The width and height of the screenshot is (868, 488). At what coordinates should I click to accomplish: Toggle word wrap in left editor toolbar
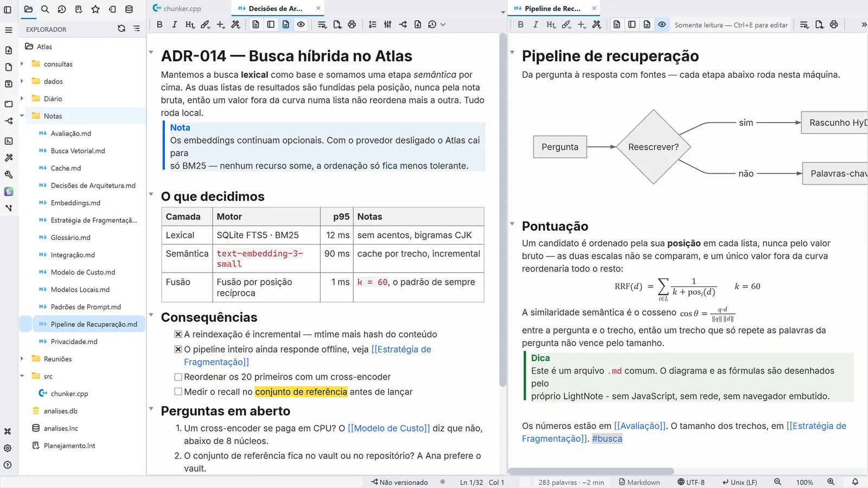[x=322, y=24]
